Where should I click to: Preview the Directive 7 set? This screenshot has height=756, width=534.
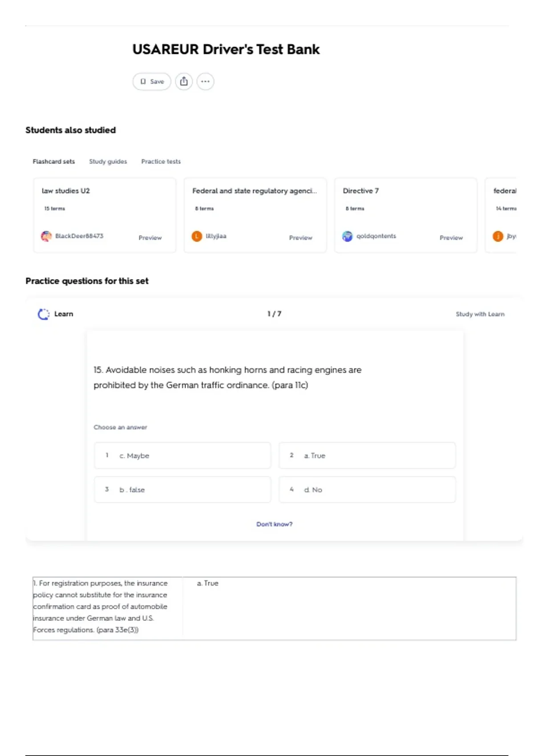[x=451, y=238]
